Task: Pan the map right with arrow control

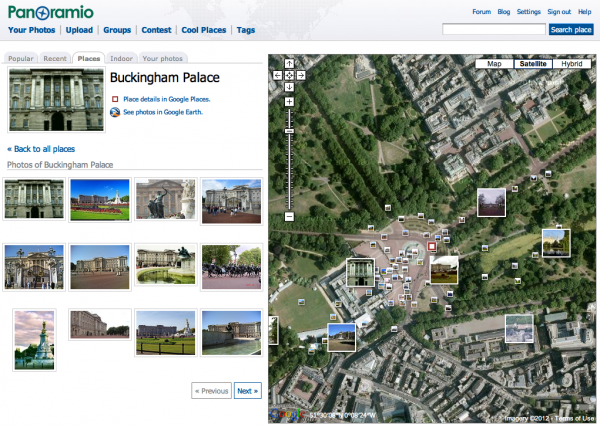Action: pos(300,75)
